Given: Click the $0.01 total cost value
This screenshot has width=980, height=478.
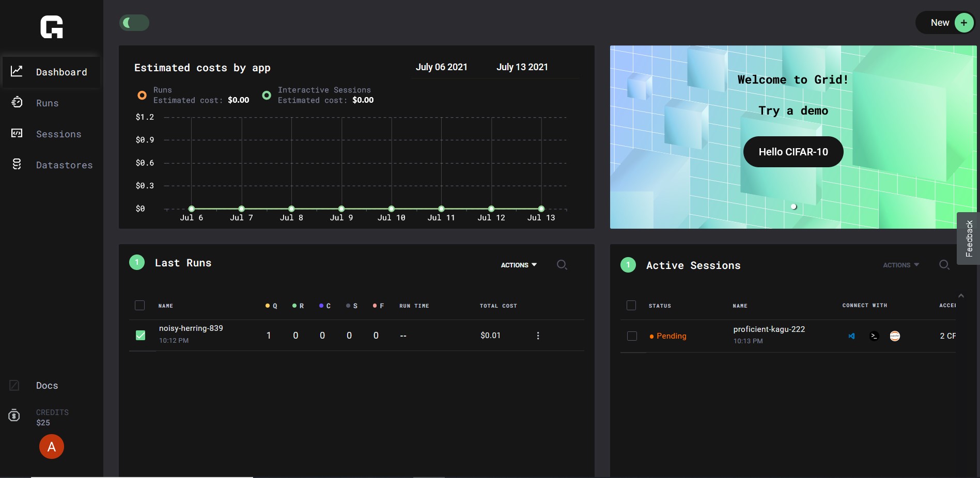Looking at the screenshot, I should [491, 336].
